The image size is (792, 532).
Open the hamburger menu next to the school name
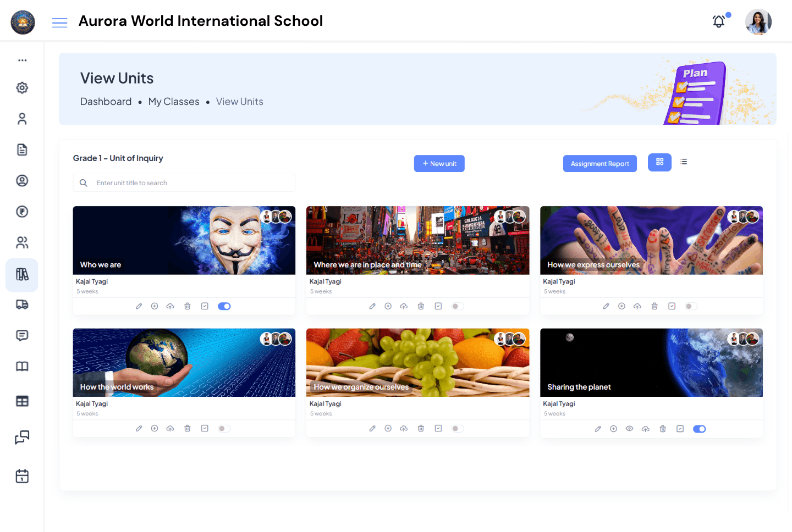(59, 22)
